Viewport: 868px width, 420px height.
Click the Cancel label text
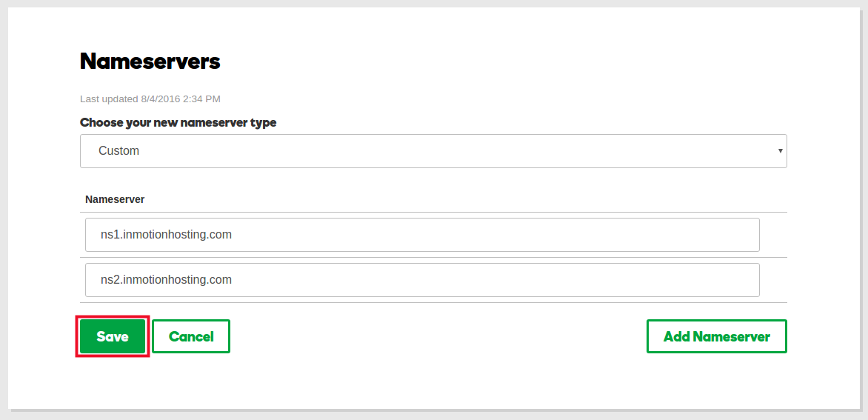191,336
